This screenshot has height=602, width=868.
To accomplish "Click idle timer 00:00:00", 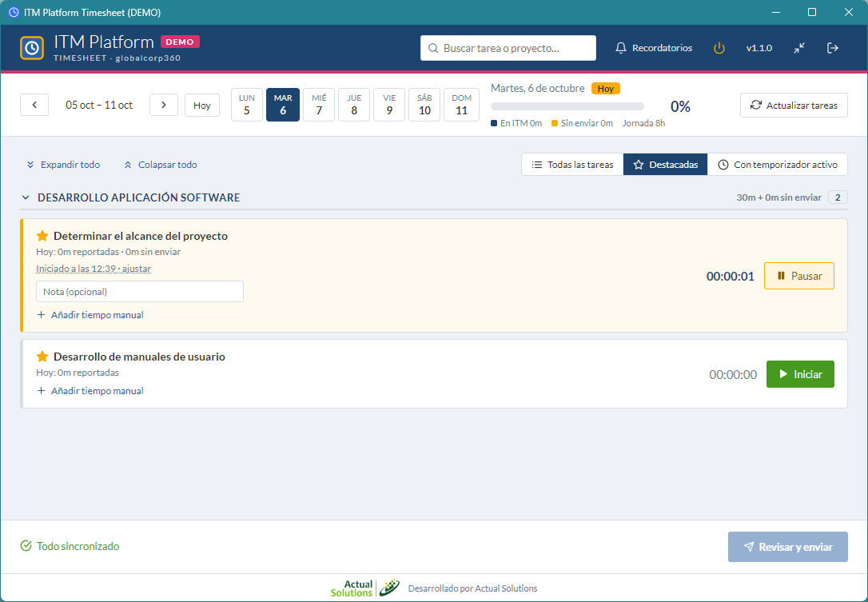I will [733, 375].
